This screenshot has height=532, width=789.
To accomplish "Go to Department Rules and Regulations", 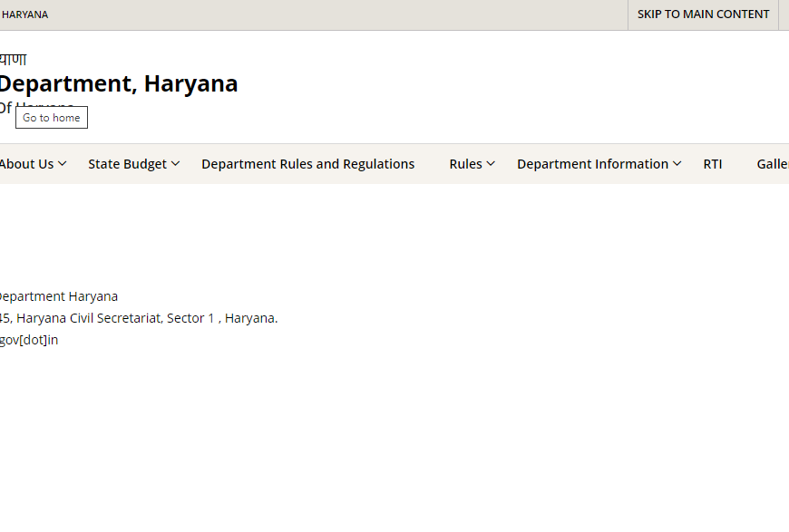I will tap(307, 164).
